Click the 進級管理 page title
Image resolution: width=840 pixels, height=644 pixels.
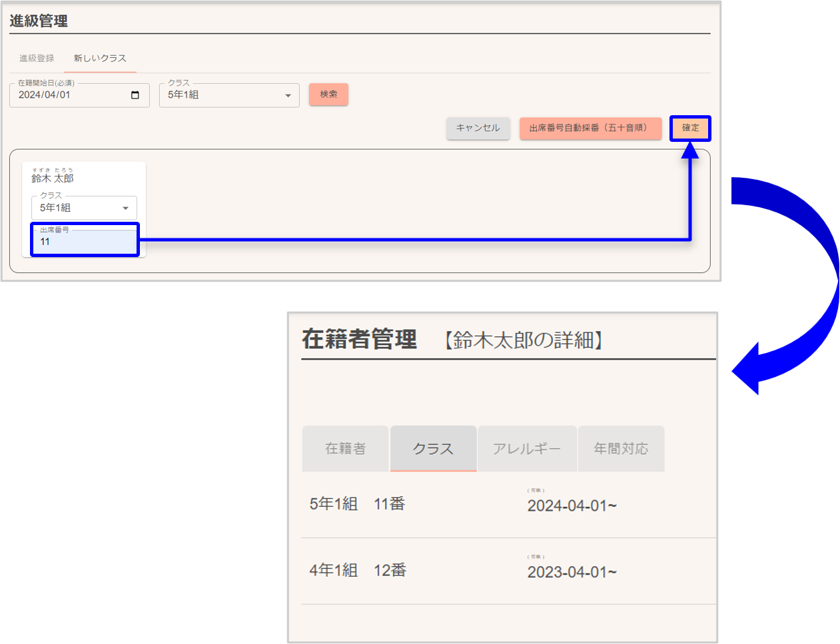pos(39,21)
